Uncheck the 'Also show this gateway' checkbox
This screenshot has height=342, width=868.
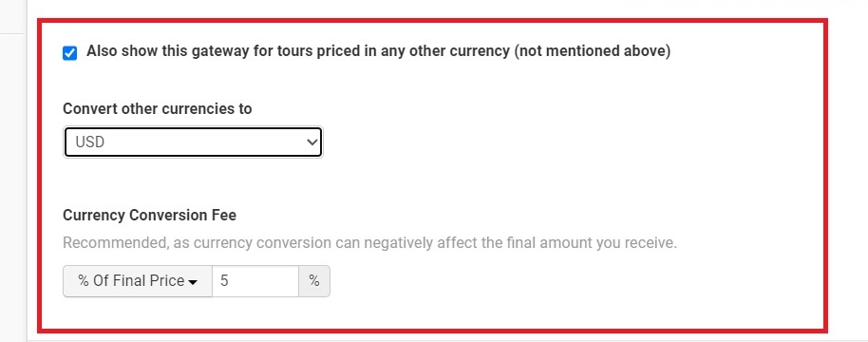tap(69, 53)
